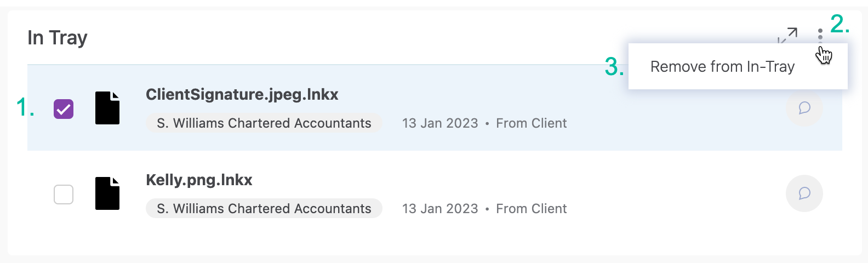
Task: Click the Kelly.png document file icon
Action: [107, 193]
